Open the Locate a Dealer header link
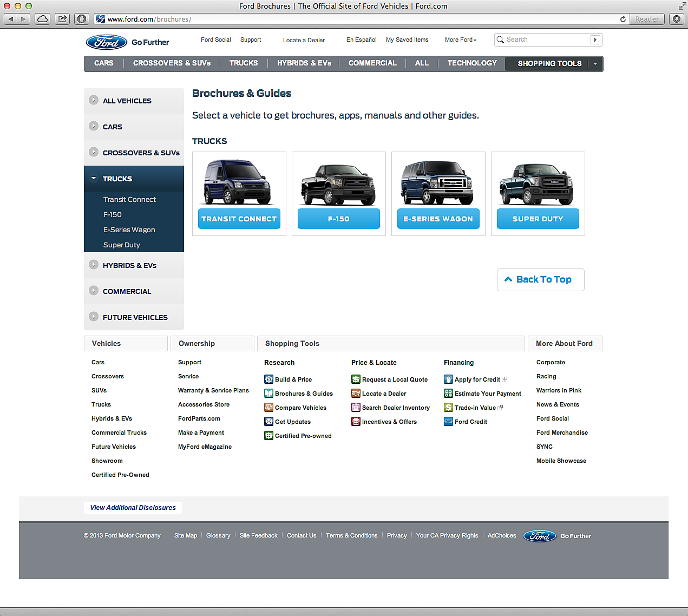The width and height of the screenshot is (688, 616). [304, 40]
